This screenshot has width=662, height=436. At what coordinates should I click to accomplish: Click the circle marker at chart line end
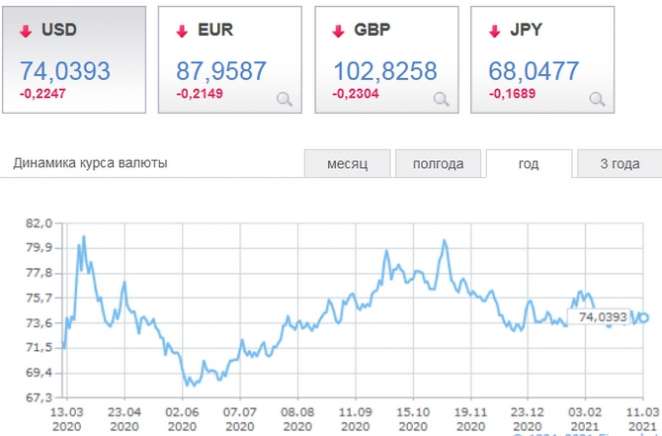(x=645, y=317)
